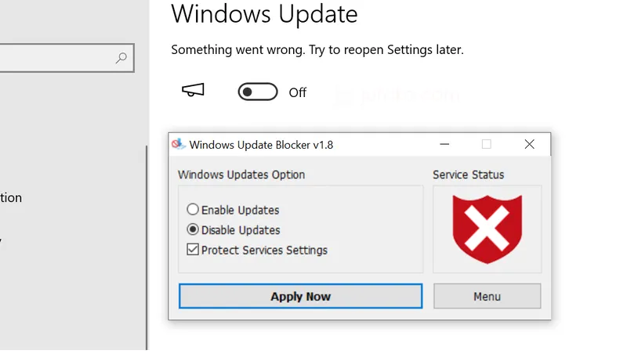This screenshot has width=627, height=364.
Task: Click the Windows Update page heading
Action: [x=264, y=14]
